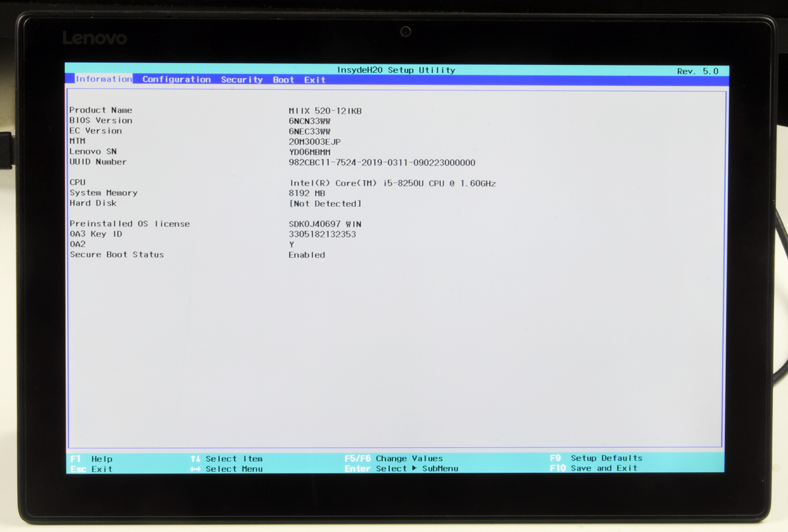Go to the Exit tab
The width and height of the screenshot is (788, 532).
[x=315, y=79]
